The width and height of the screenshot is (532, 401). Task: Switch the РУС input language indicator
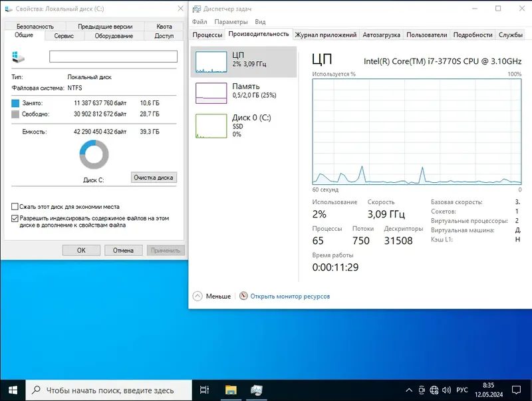[462, 390]
